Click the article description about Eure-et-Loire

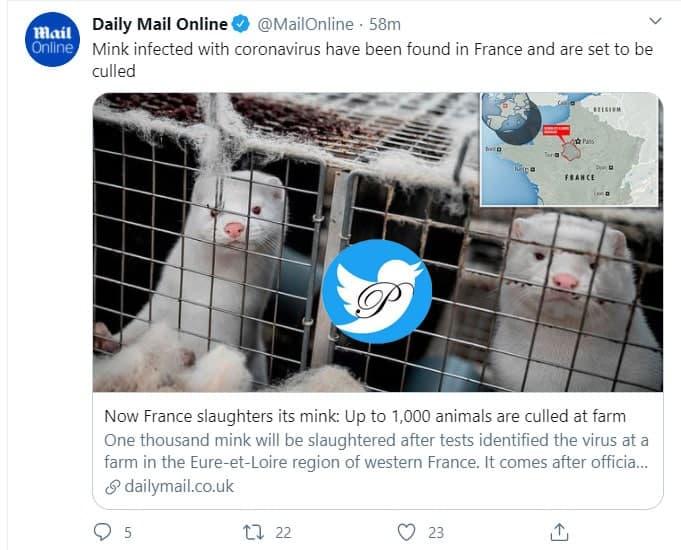click(x=375, y=451)
